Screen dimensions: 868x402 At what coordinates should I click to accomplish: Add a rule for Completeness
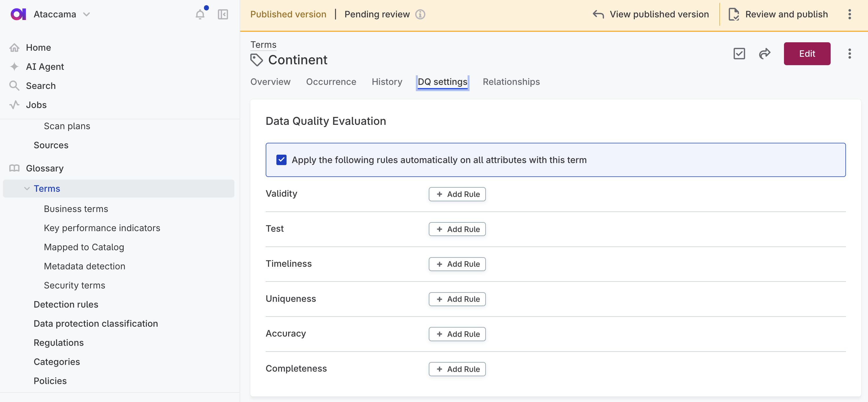457,369
